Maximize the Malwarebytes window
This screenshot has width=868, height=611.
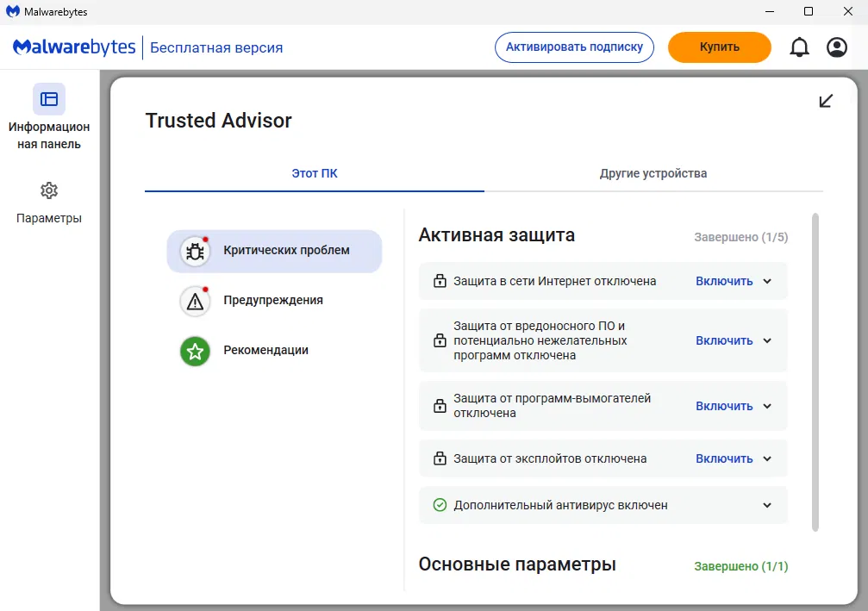(809, 11)
